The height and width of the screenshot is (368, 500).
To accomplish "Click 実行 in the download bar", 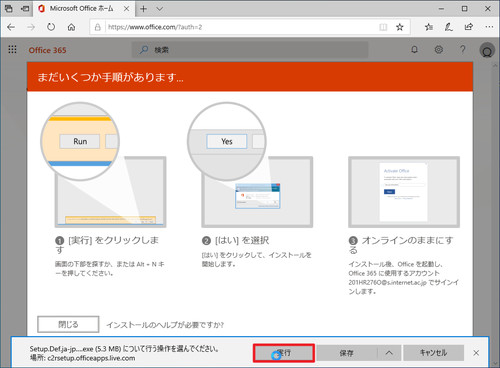I will (284, 353).
